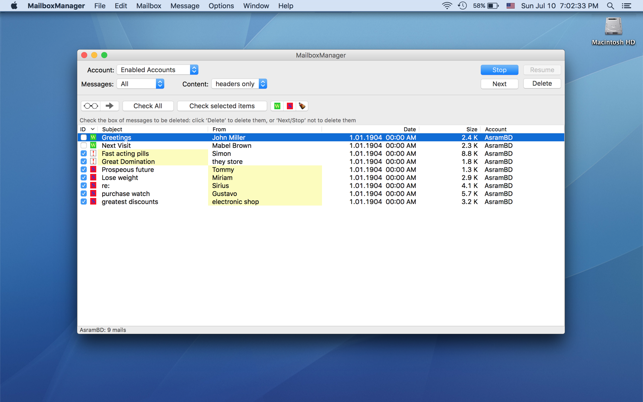The image size is (643, 402).
Task: Click the tag icon in toolbar
Action: pos(302,106)
